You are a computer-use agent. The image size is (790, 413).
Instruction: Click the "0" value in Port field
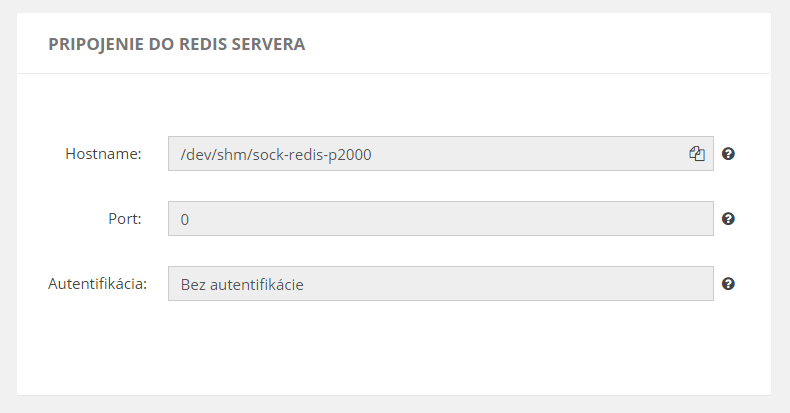point(185,220)
